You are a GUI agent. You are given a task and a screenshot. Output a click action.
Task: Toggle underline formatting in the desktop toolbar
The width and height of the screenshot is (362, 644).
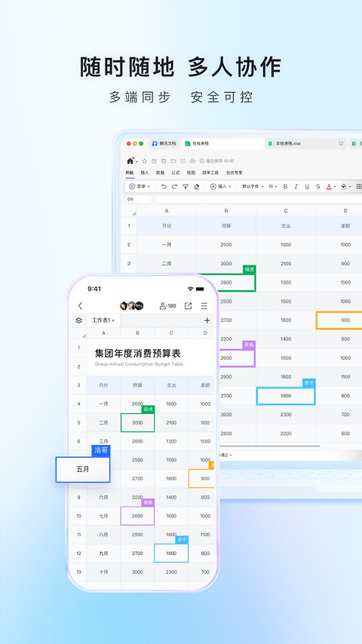pos(307,186)
